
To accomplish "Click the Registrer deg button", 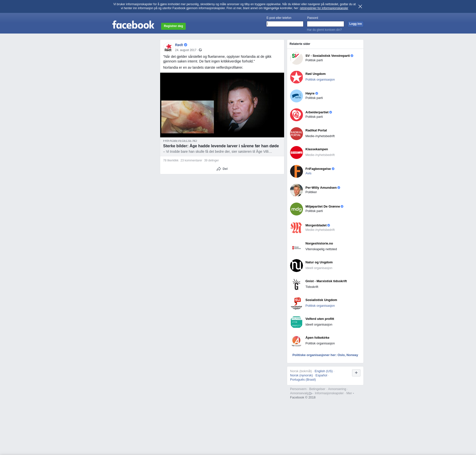I will [x=173, y=26].
